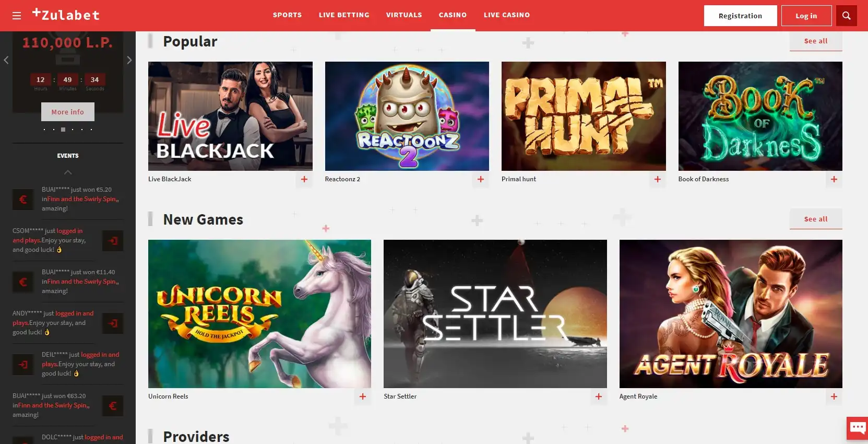Go to previous promo slide arrow
Viewport: 868px width, 444px height.
click(6, 60)
